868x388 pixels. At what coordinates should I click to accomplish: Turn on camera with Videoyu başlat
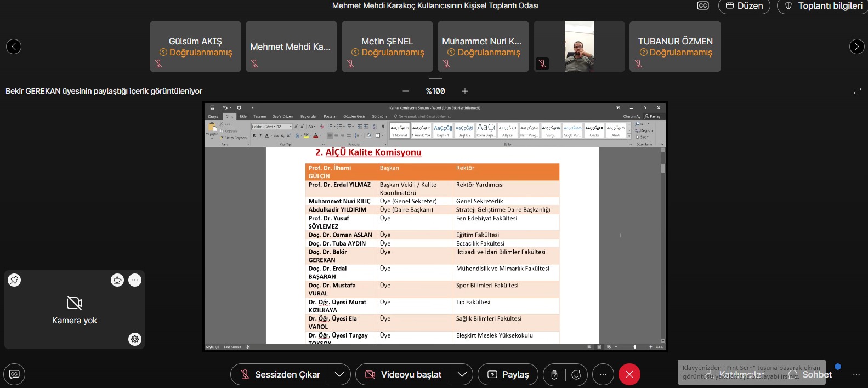pyautogui.click(x=404, y=374)
